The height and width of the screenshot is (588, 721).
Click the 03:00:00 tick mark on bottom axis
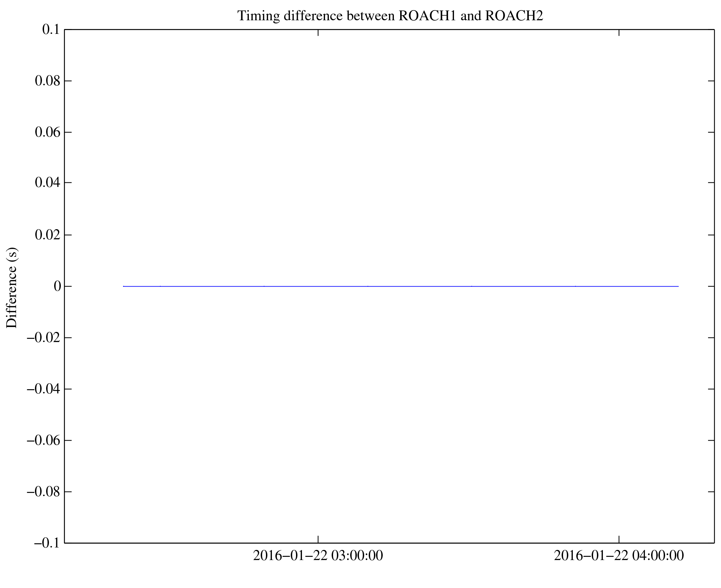tap(318, 540)
